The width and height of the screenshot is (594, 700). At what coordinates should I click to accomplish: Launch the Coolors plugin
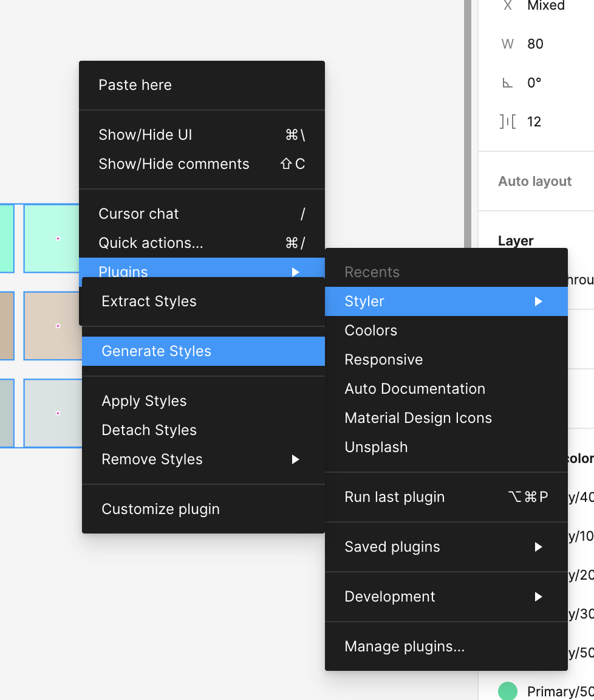click(x=370, y=331)
